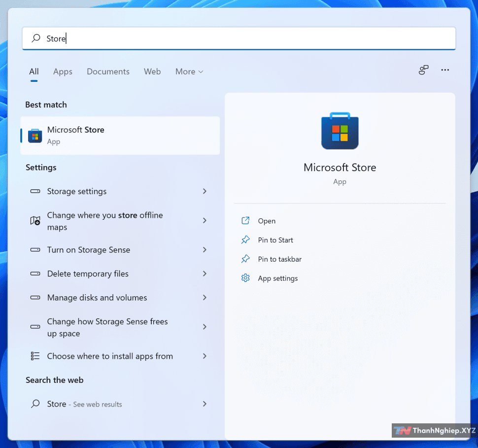The height and width of the screenshot is (448, 478).
Task: Expand chevron for Choose where to install apps
Action: (205, 356)
